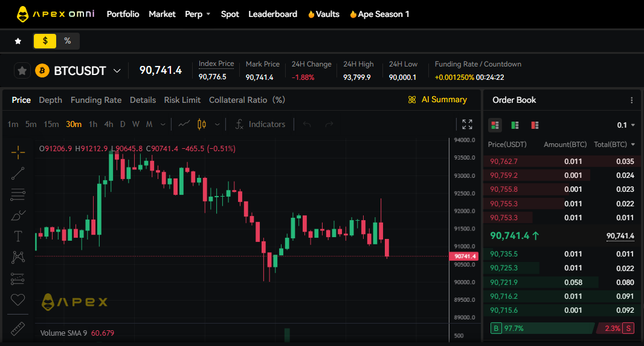This screenshot has height=346, width=644.
Task: Expand chart to fullscreen
Action: point(467,124)
